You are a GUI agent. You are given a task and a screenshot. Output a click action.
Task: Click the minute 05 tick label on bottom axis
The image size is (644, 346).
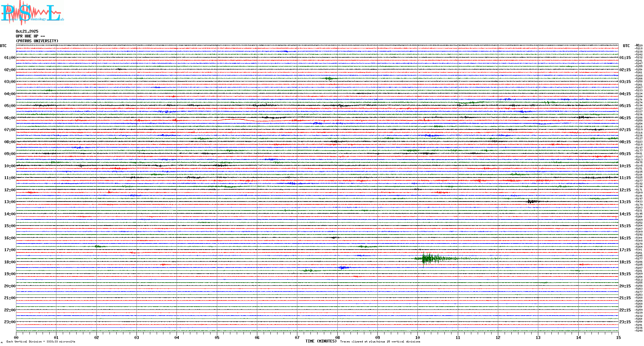(217, 337)
